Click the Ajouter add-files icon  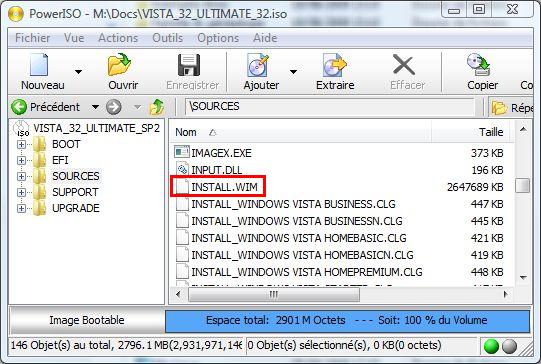coord(258,65)
